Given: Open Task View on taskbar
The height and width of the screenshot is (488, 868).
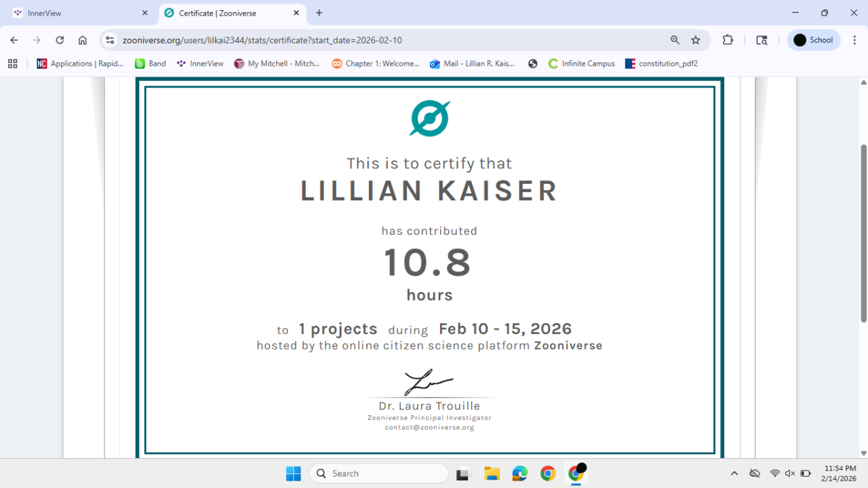Looking at the screenshot, I should tap(463, 474).
